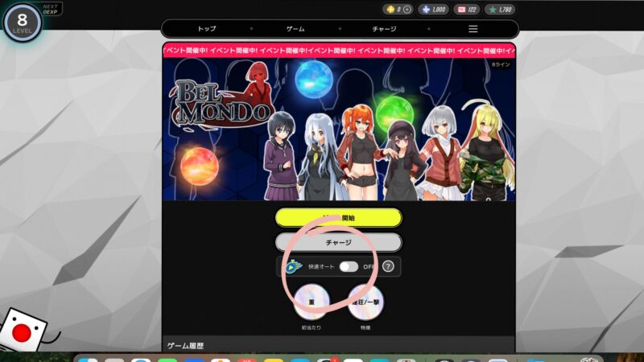The height and width of the screenshot is (362, 644).
Task: Click the blue 1,000 points icon
Action: point(426,10)
